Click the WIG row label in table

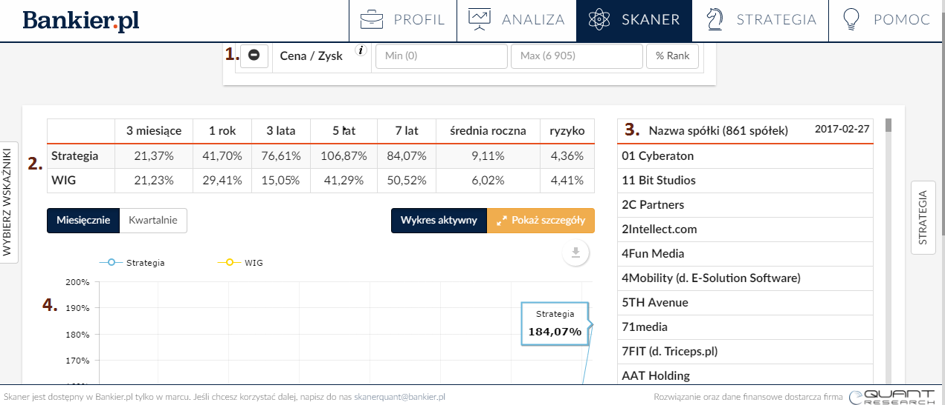(x=63, y=180)
